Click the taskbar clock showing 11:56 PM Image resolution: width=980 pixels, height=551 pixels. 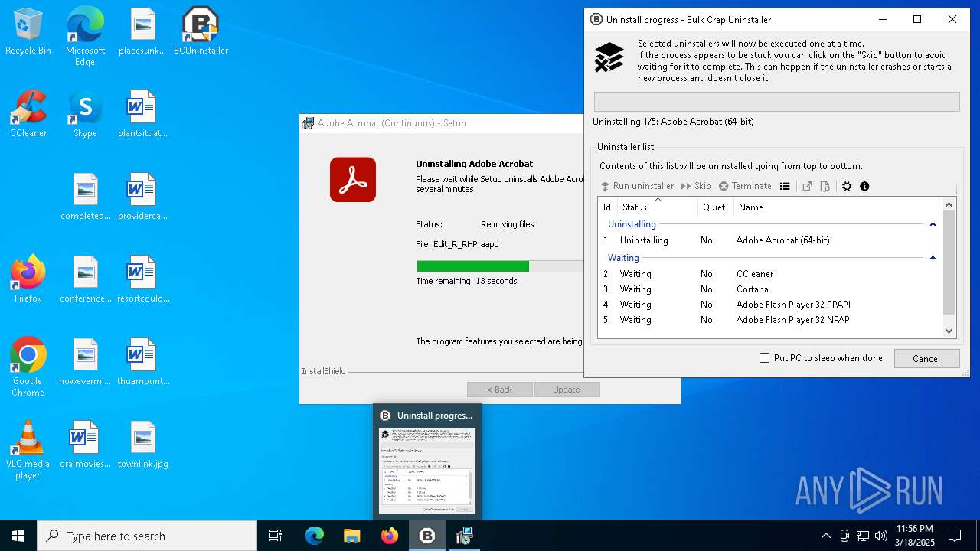[915, 536]
